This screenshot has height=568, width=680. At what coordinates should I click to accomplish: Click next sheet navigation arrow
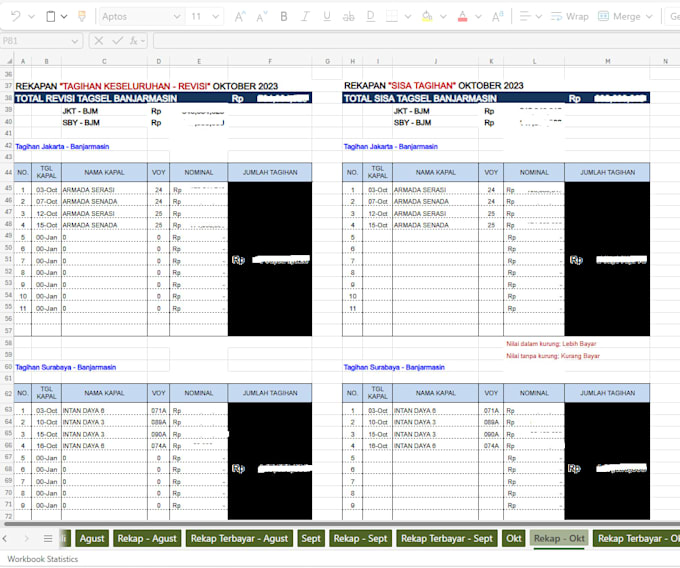point(26,539)
